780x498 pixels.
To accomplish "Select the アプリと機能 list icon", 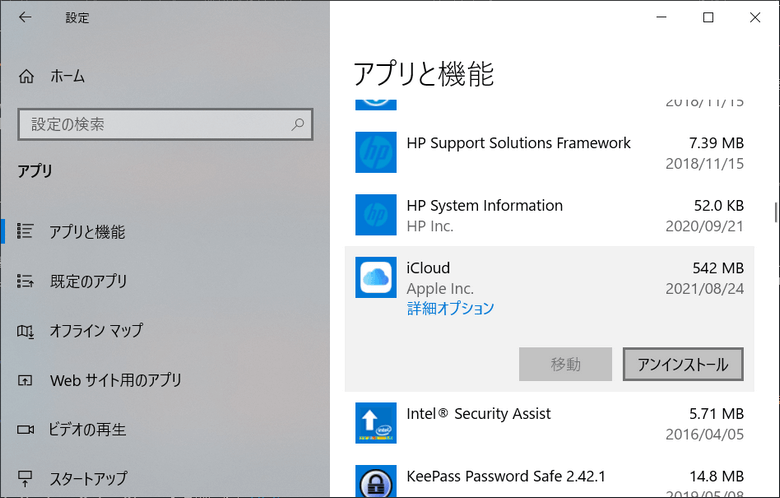I will pyautogui.click(x=25, y=231).
